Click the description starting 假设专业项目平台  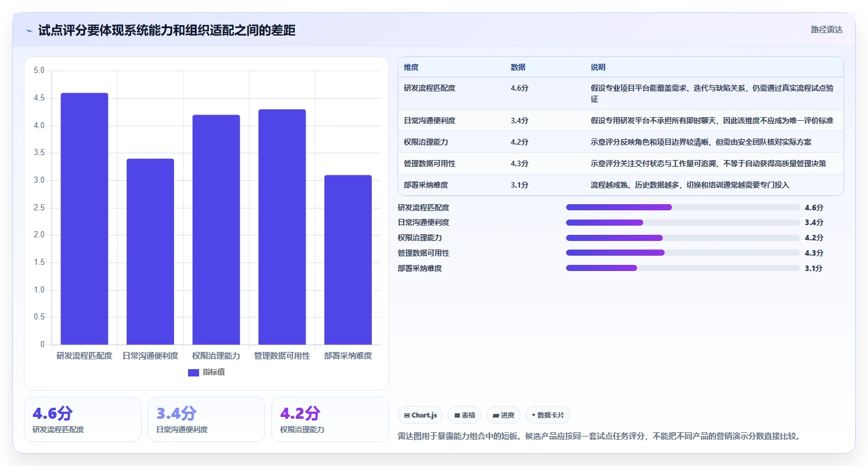tap(712, 94)
